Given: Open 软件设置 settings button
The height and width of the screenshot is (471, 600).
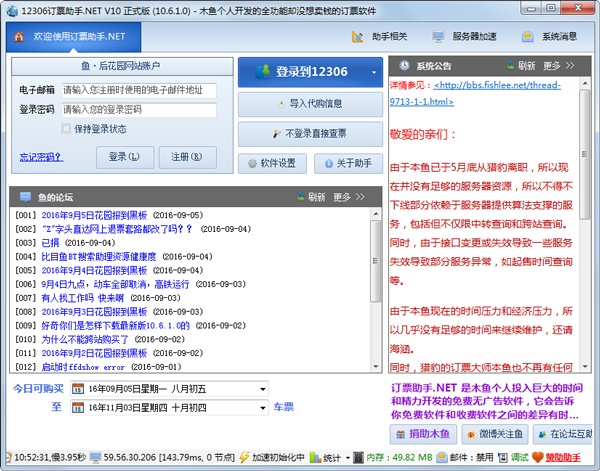Looking at the screenshot, I should (x=272, y=163).
